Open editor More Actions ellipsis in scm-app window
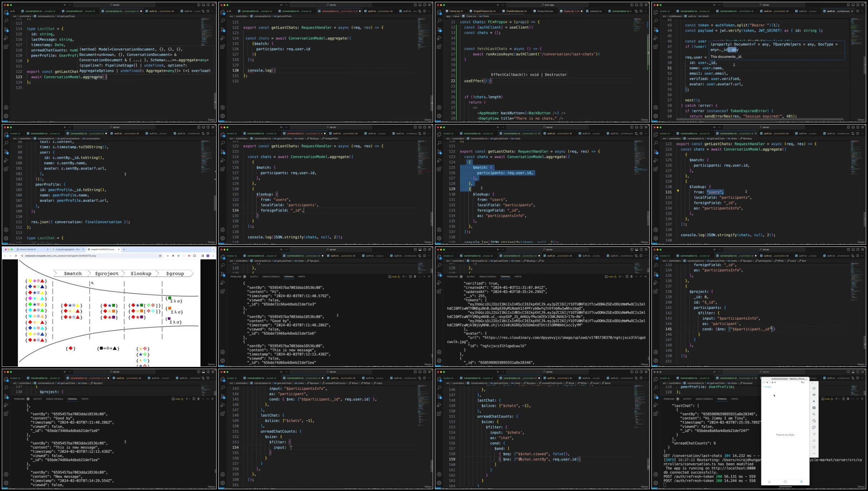The height and width of the screenshot is (491, 868). click(x=645, y=11)
